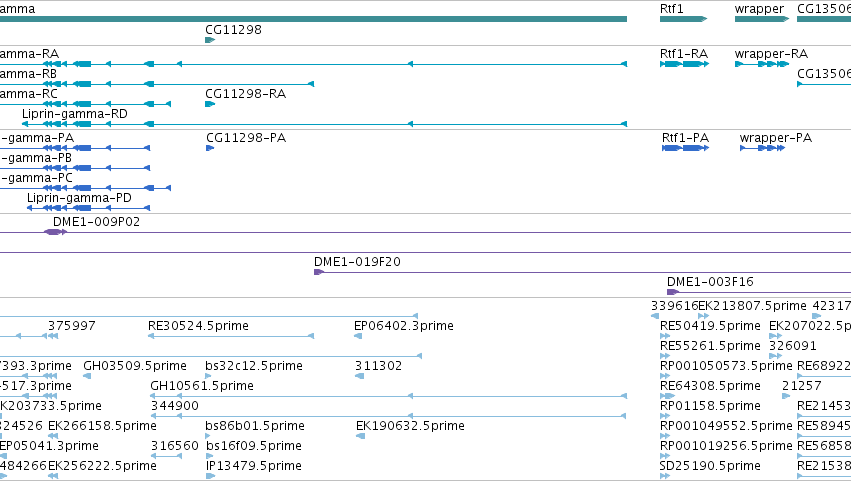
Task: Select the Rtf1 gene bar
Action: (683, 19)
